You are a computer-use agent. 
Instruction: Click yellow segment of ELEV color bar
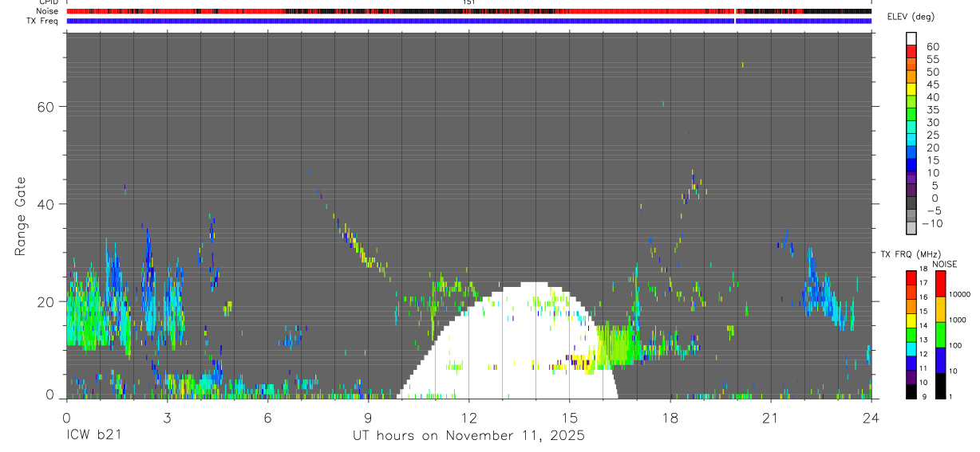911,89
